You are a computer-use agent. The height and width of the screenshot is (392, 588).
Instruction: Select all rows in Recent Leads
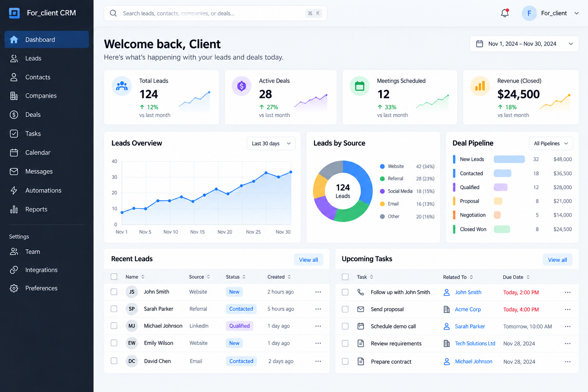[114, 276]
